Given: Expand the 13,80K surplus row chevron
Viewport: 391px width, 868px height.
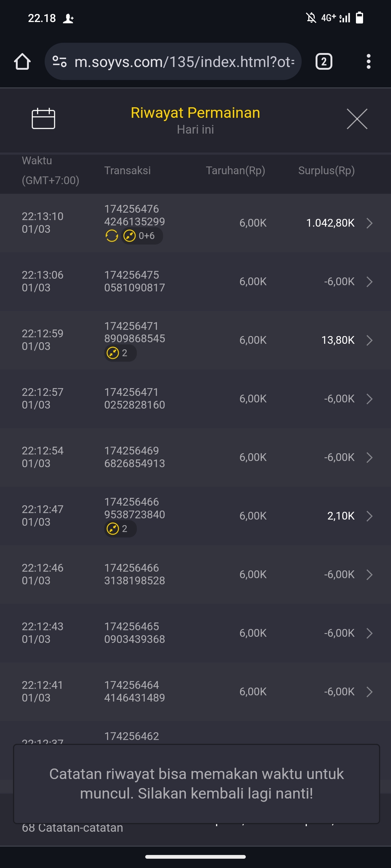Looking at the screenshot, I should (x=369, y=340).
